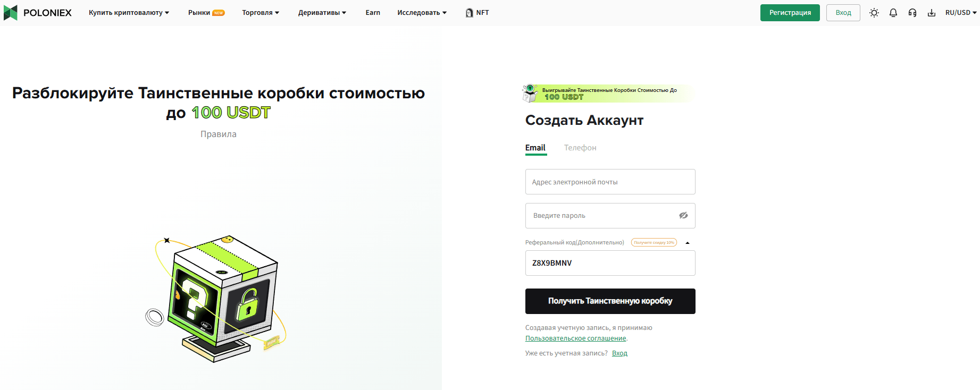Focus the email address field
The image size is (980, 390).
610,182
